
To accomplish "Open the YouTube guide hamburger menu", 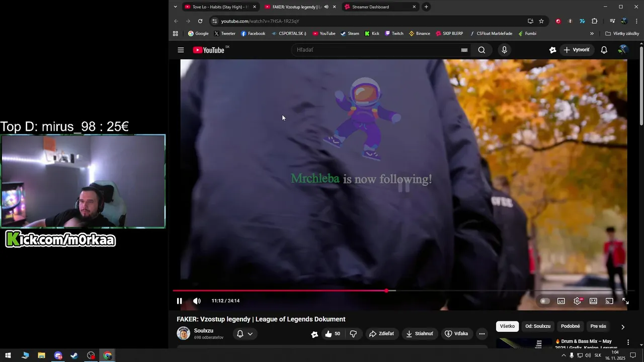I will (181, 50).
